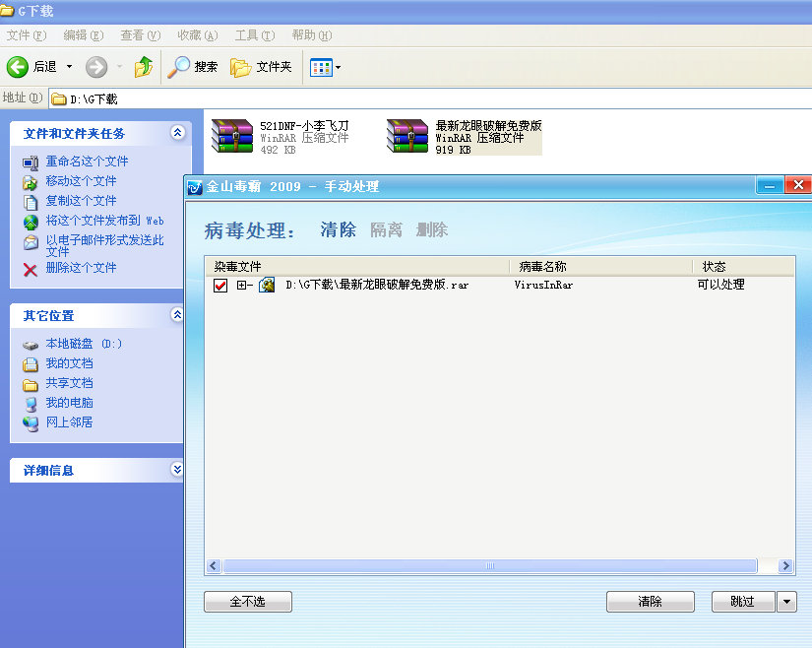
Task: Click the copy file icon
Action: pos(31,202)
